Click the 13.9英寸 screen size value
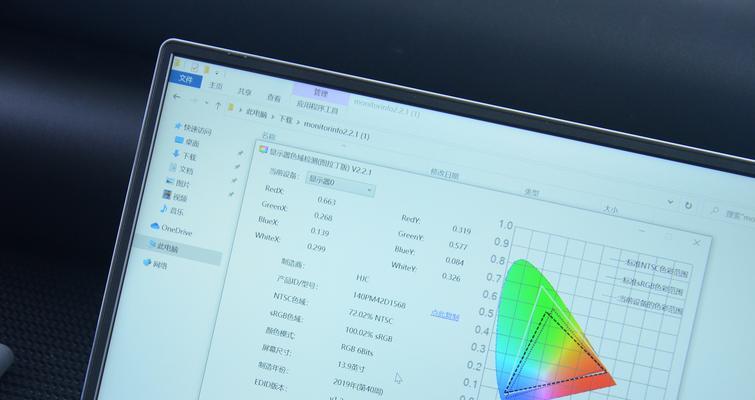This screenshot has height=400, width=755. [x=352, y=366]
